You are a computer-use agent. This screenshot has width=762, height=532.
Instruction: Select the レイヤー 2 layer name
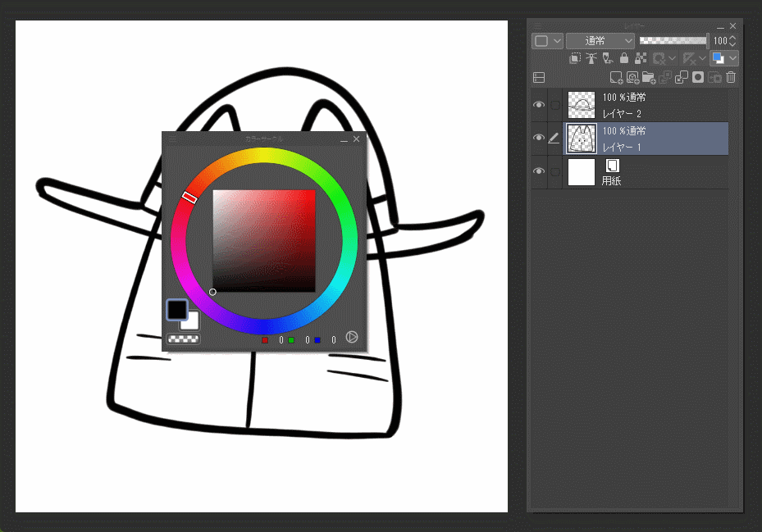coord(622,114)
